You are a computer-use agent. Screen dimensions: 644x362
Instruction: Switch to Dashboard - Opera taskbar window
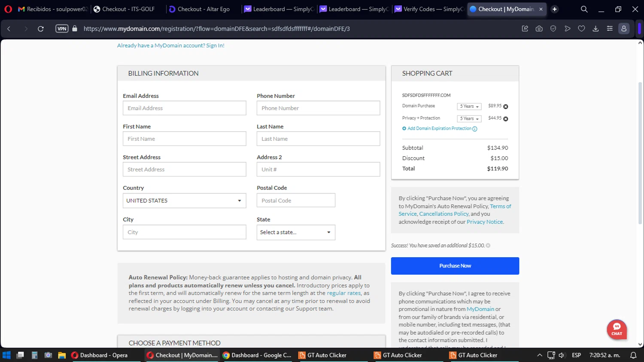106,355
